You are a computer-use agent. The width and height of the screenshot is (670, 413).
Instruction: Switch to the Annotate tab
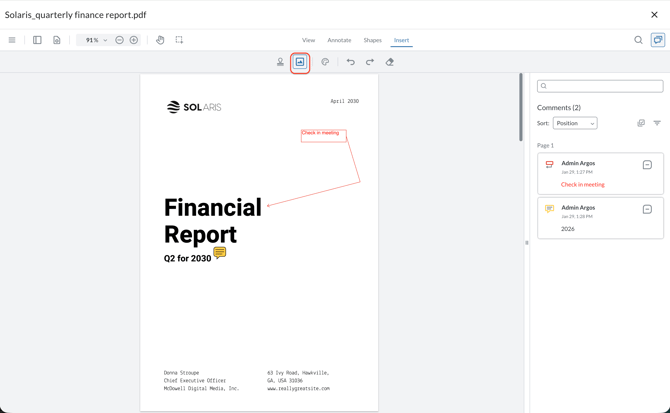pyautogui.click(x=339, y=40)
